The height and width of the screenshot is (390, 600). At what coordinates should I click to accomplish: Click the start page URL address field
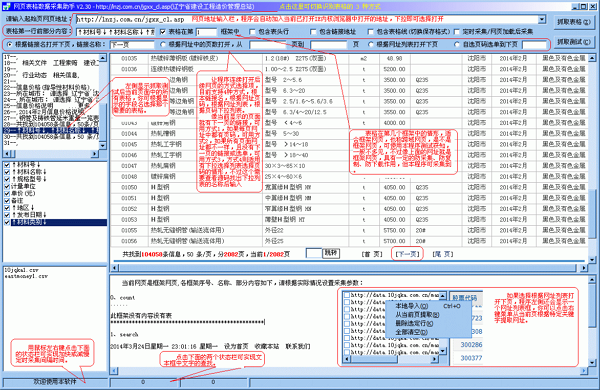[x=307, y=19]
